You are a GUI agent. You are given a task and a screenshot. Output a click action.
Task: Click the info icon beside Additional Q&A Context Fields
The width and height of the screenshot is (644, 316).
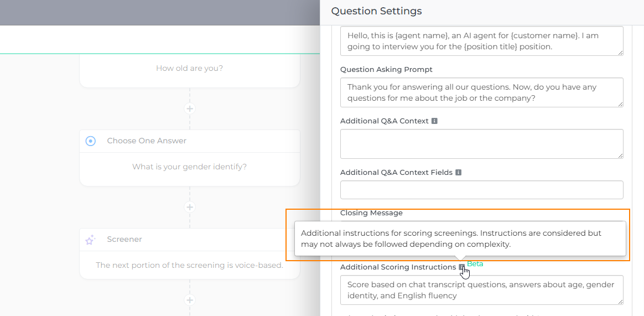458,172
